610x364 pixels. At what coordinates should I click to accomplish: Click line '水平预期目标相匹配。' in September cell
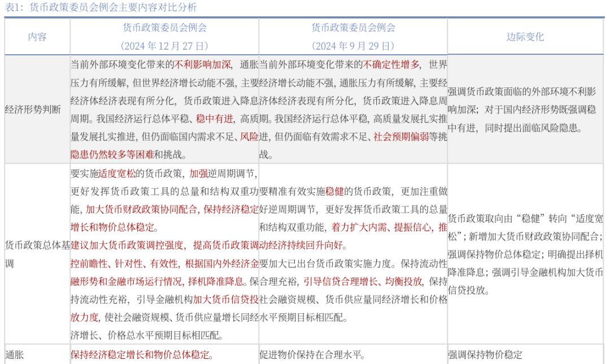[303, 317]
